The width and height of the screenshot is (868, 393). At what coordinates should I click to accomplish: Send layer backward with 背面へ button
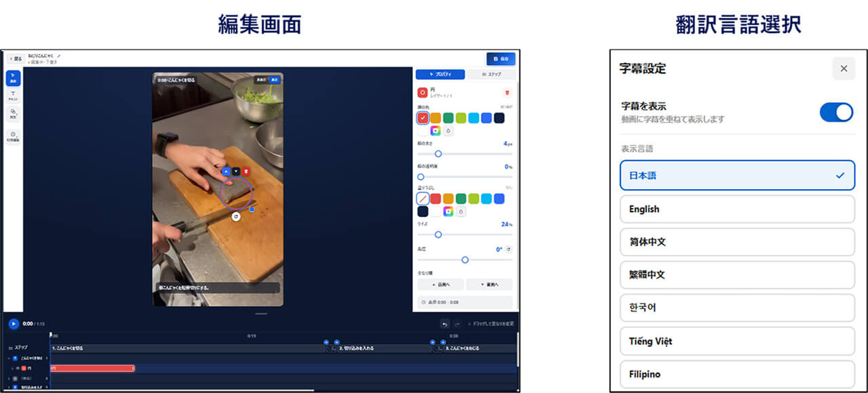coord(490,285)
